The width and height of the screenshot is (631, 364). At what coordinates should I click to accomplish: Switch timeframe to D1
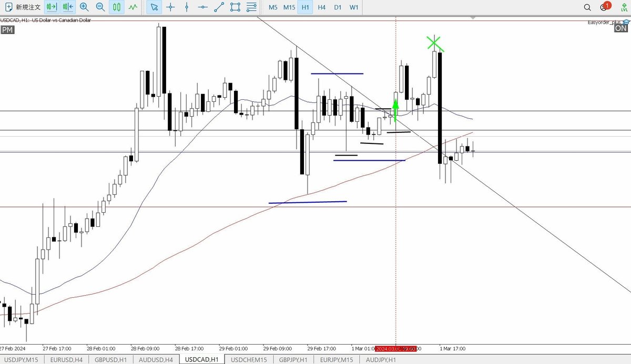pyautogui.click(x=338, y=7)
